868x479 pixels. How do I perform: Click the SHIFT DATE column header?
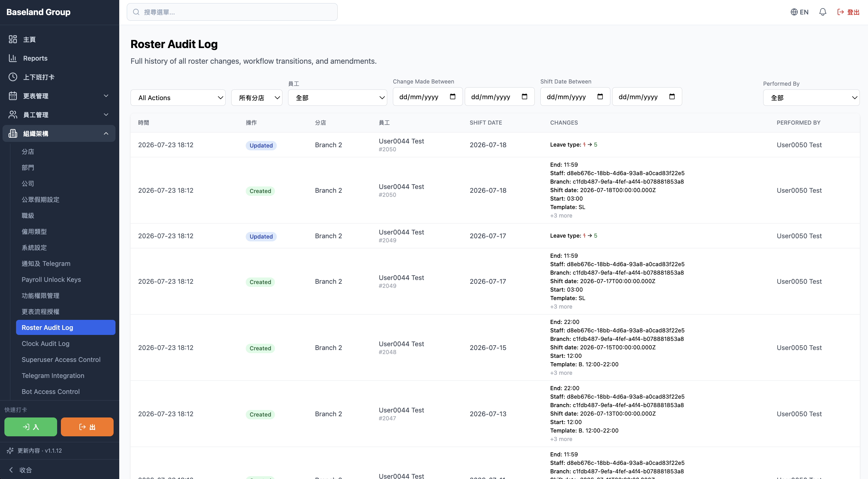(x=485, y=123)
